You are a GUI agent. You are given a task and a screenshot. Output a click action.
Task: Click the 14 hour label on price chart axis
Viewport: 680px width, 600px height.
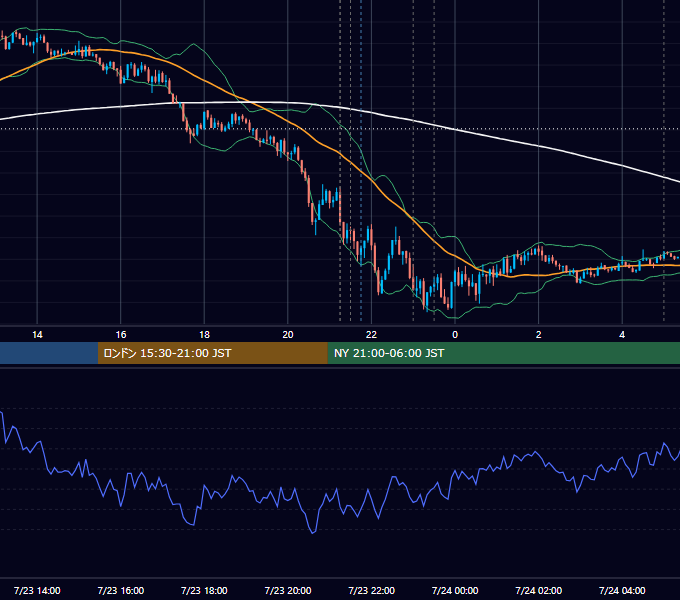click(37, 335)
